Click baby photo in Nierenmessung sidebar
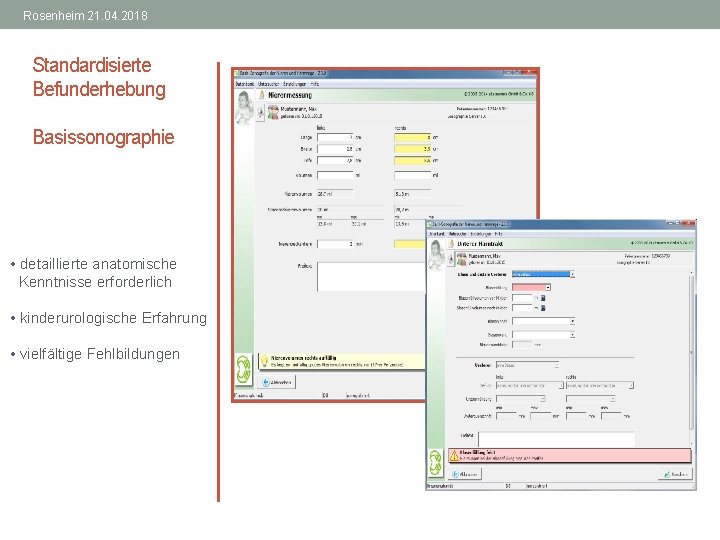The width and height of the screenshot is (720, 540). [244, 108]
